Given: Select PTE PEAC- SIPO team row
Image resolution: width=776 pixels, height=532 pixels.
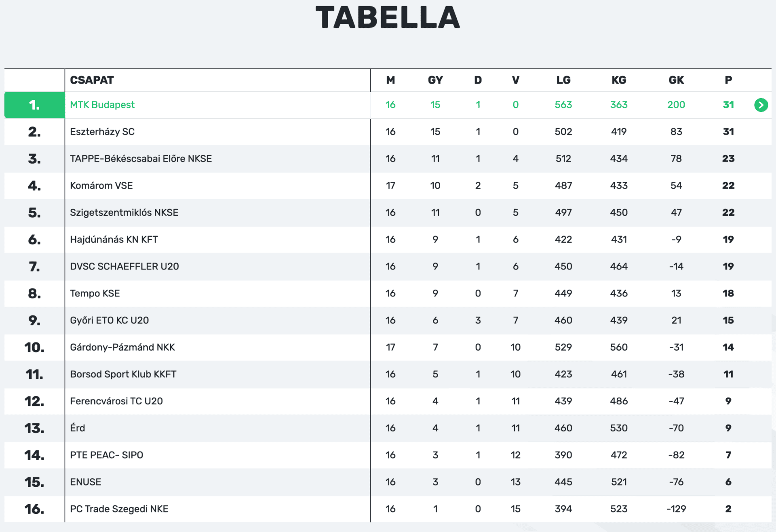Looking at the screenshot, I should (x=107, y=455).
